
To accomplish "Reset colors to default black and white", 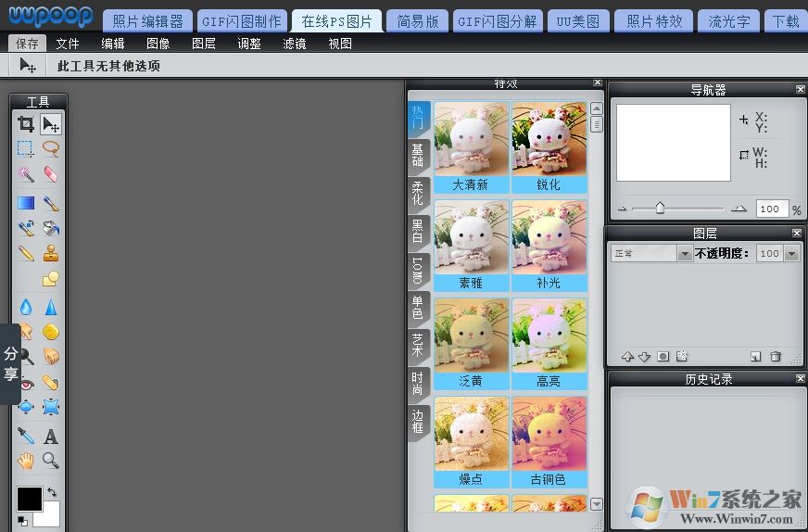I will tap(22, 521).
